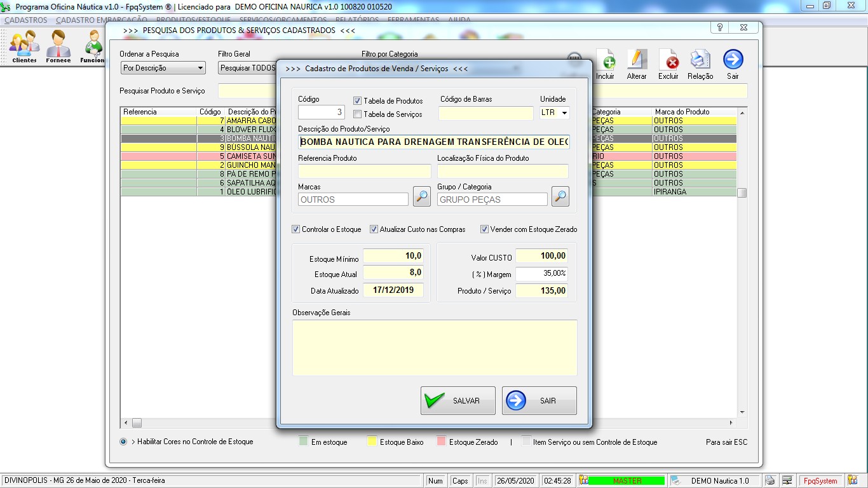The width and height of the screenshot is (868, 488).
Task: Open the RELATÓRIOS menu
Action: tap(356, 20)
